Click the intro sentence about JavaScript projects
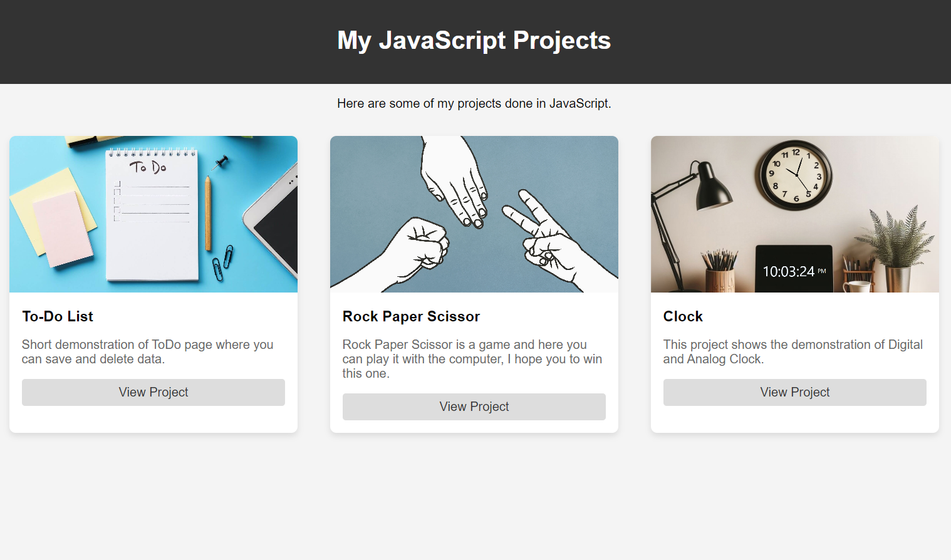Viewport: 951px width, 560px height. [x=474, y=103]
